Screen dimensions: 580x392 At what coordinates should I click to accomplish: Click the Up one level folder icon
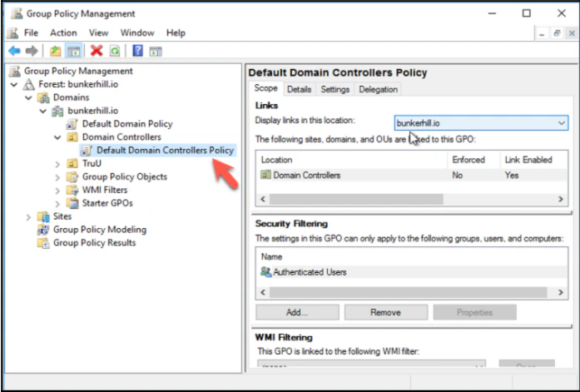[x=56, y=51]
